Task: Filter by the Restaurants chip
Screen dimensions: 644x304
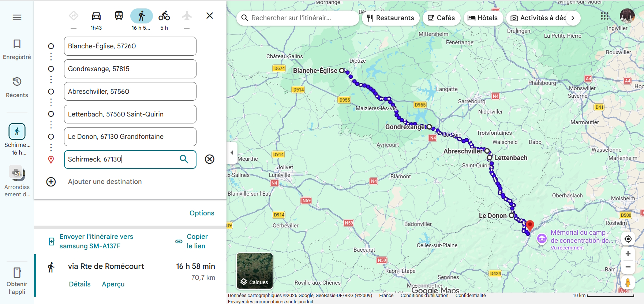Action: (x=391, y=18)
